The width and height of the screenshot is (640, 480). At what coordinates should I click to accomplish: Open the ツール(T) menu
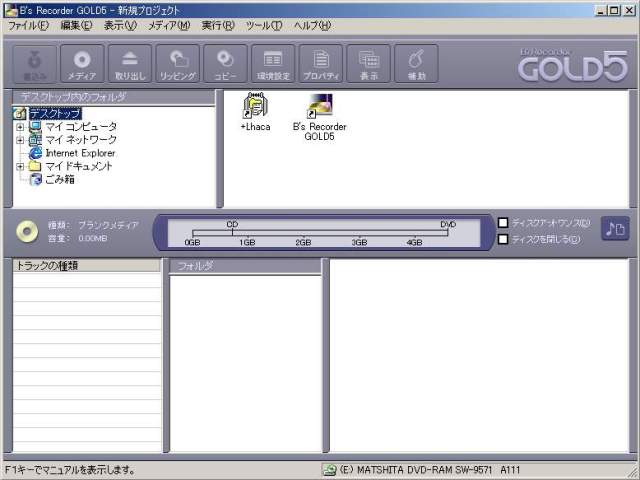pos(264,25)
